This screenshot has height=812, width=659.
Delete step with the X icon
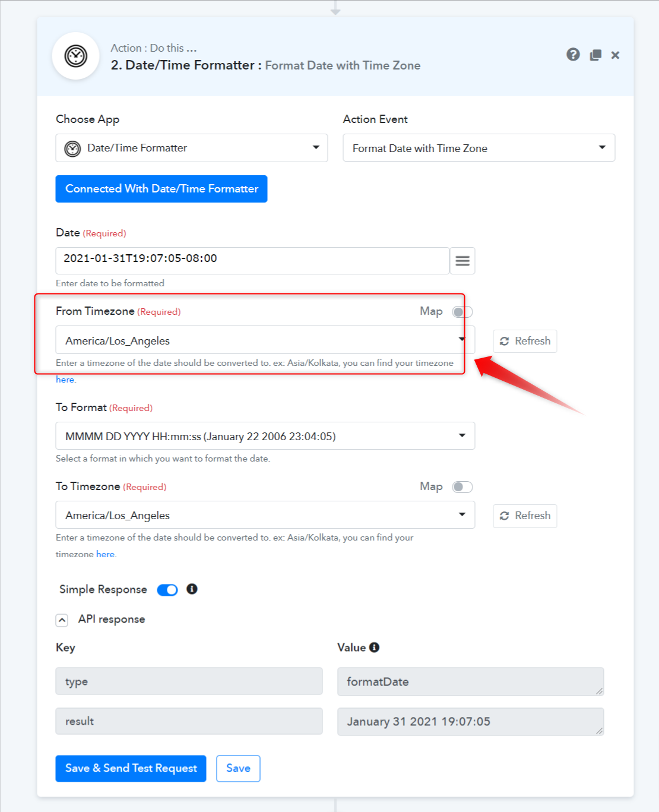pyautogui.click(x=615, y=55)
